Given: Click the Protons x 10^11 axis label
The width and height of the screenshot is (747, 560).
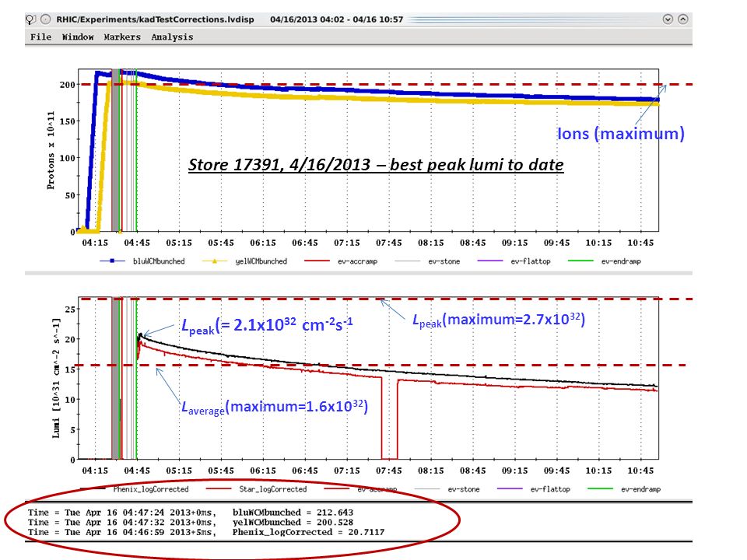Looking at the screenshot, I should tap(51, 150).
